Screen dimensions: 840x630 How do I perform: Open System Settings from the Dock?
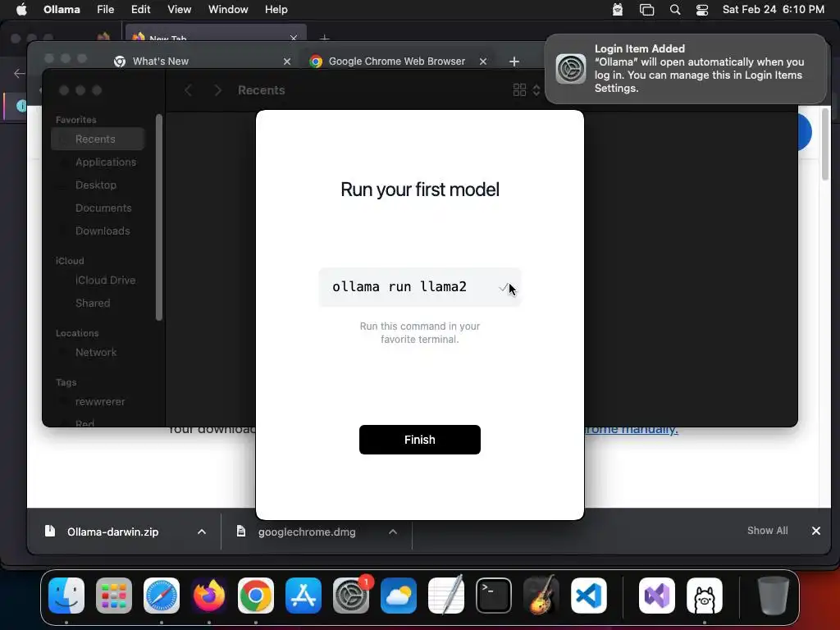click(351, 596)
